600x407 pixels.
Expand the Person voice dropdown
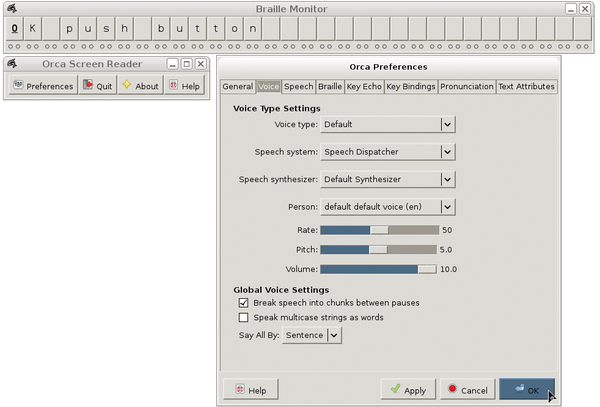tap(388, 207)
